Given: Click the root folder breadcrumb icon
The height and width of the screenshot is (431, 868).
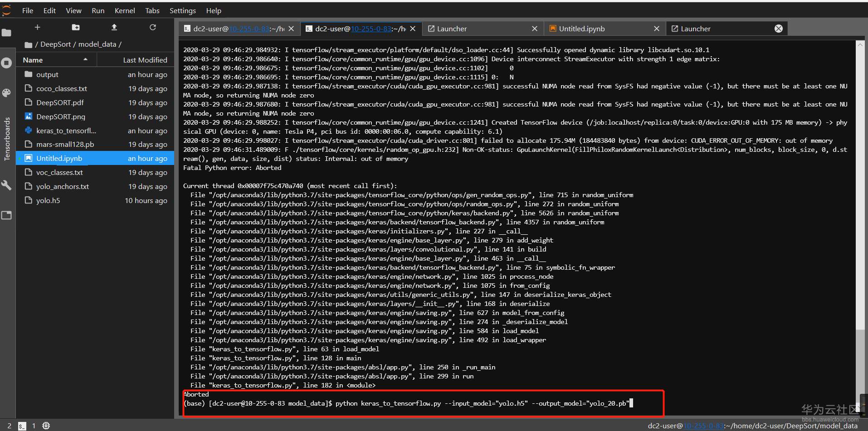Looking at the screenshot, I should click(x=29, y=44).
